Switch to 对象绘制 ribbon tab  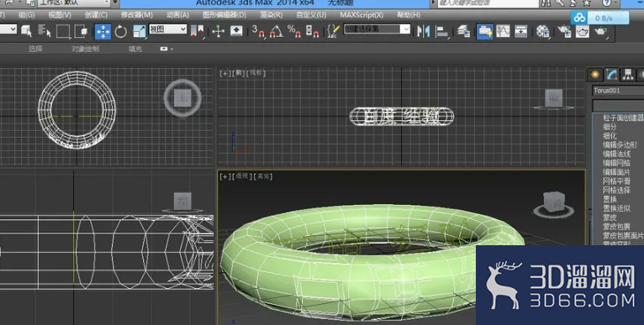85,49
